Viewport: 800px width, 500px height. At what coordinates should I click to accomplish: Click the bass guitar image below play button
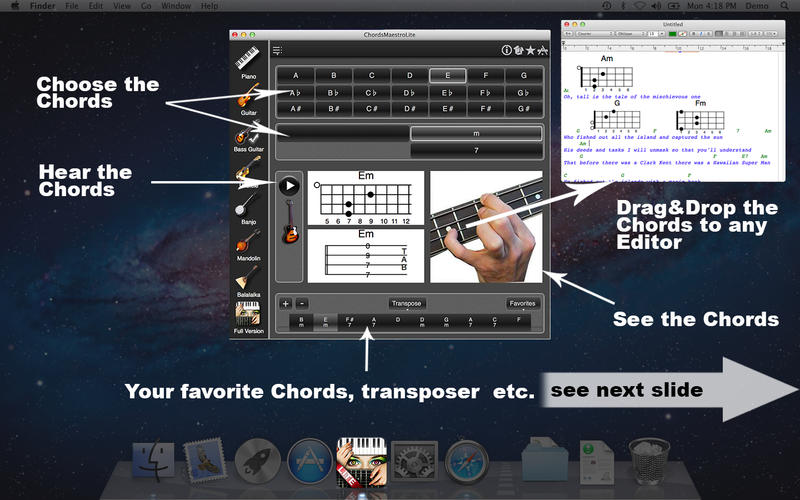coord(290,222)
